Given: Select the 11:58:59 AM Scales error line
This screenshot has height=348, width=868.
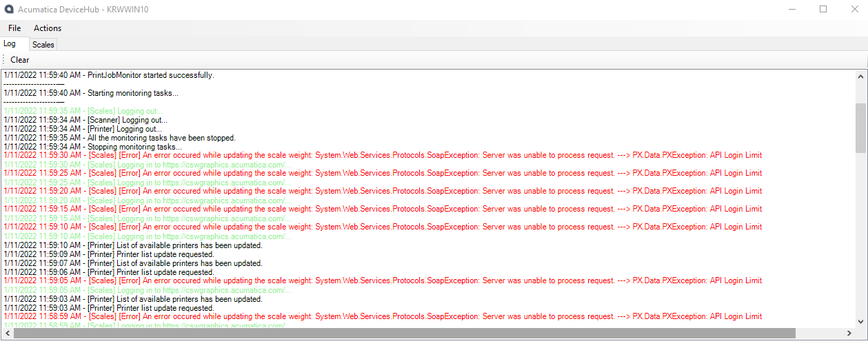Looking at the screenshot, I should click(383, 317).
